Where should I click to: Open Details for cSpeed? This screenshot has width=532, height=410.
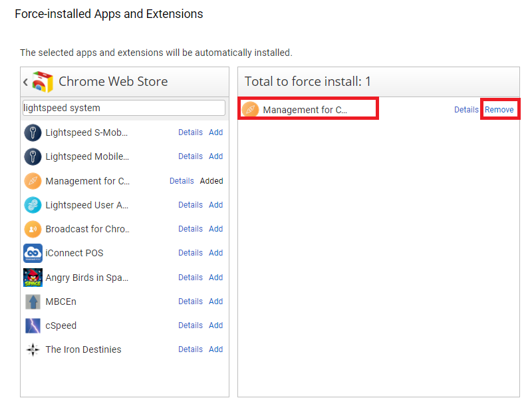click(190, 325)
